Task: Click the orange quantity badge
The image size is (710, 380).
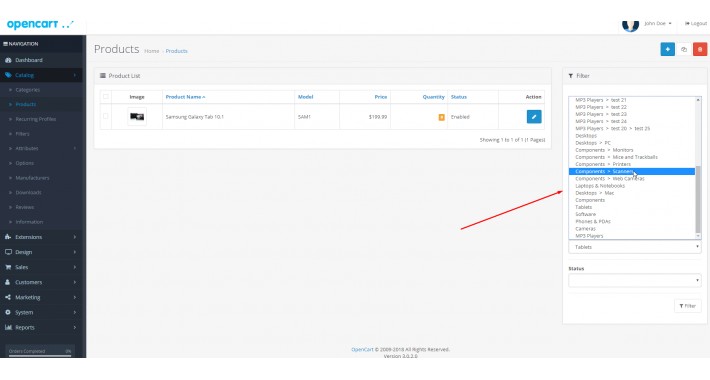Action: 441,117
